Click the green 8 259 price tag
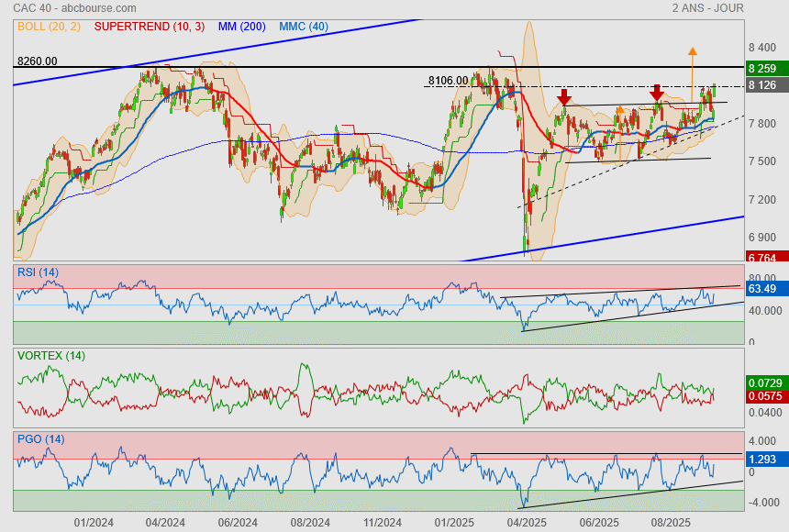The image size is (789, 532). [x=763, y=68]
